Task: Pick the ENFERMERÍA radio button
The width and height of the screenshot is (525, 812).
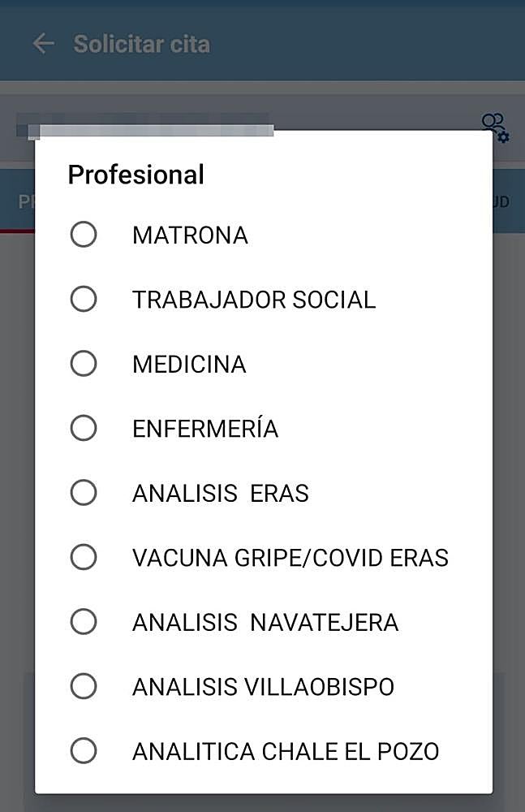Action: pos(84,428)
